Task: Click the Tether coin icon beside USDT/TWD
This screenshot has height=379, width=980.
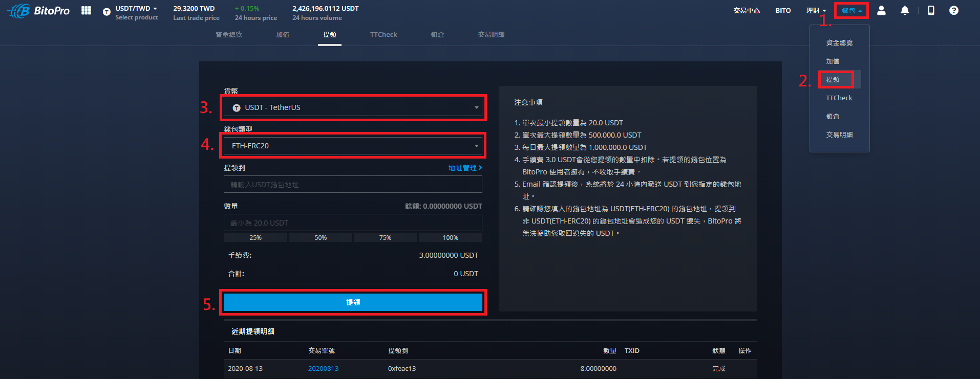Action: point(106,12)
